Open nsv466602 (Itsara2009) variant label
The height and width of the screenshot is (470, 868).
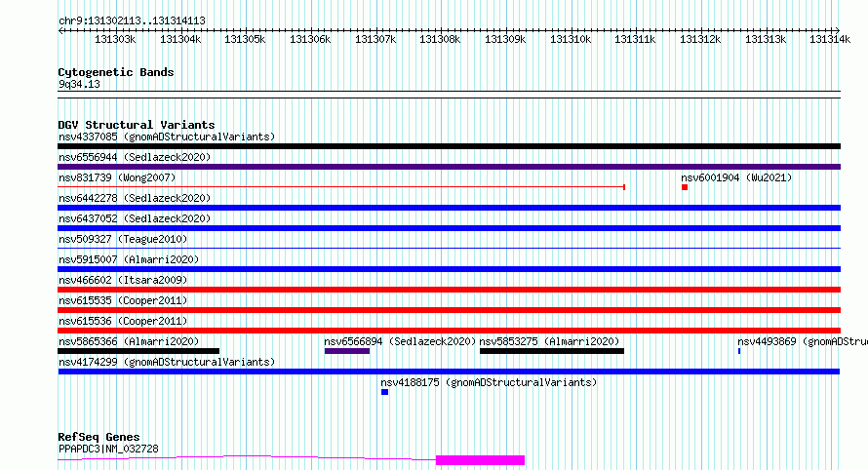[123, 280]
